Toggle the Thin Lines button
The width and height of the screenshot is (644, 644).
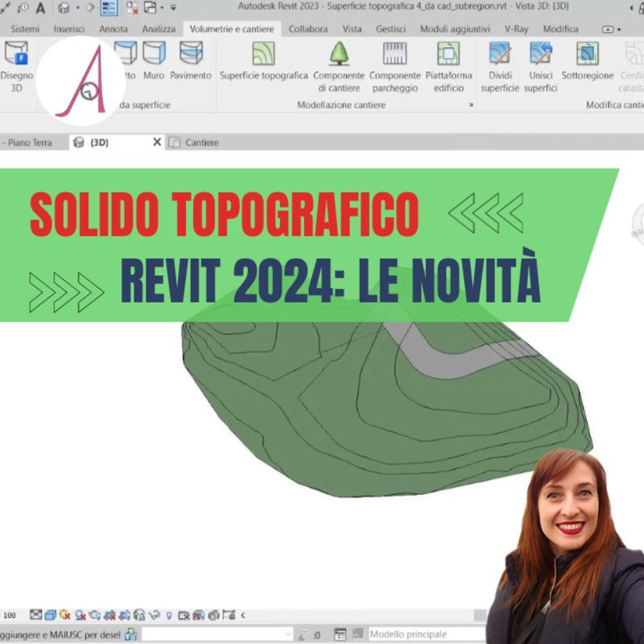coord(109,8)
